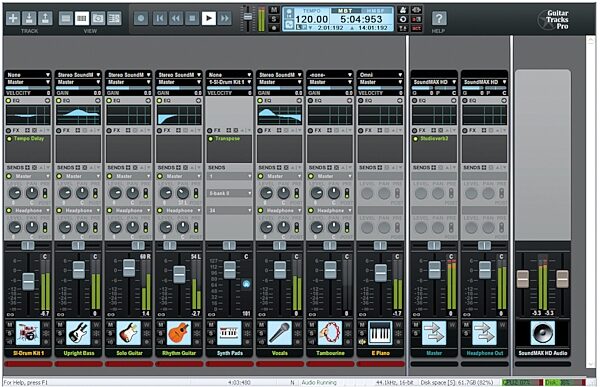The height and width of the screenshot is (387, 600).
Task: Open Solo Guitar Master output dropdown
Action: 129,82
